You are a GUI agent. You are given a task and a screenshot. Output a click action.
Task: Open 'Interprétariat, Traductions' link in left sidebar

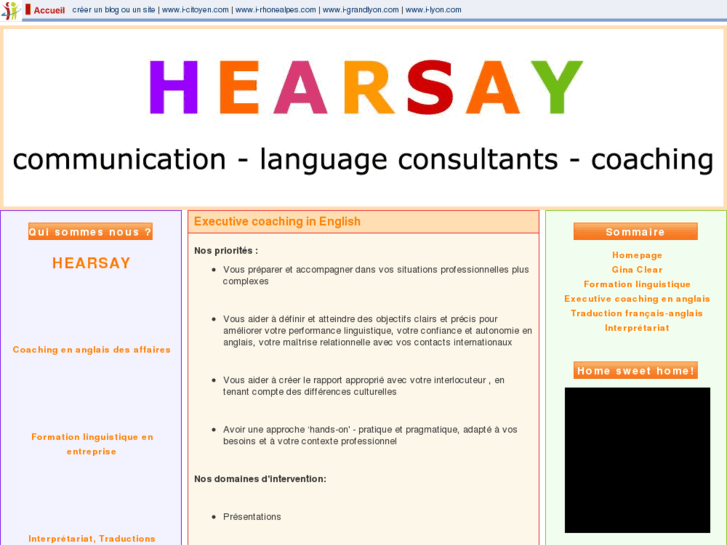[x=92, y=539]
